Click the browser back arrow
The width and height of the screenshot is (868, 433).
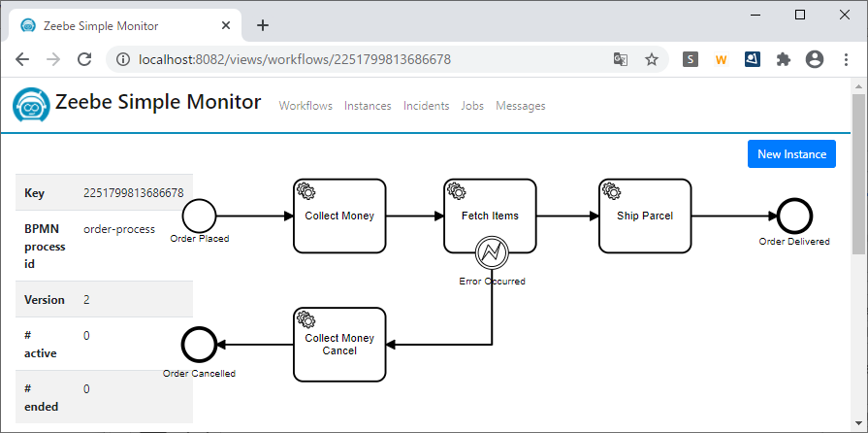[x=22, y=59]
